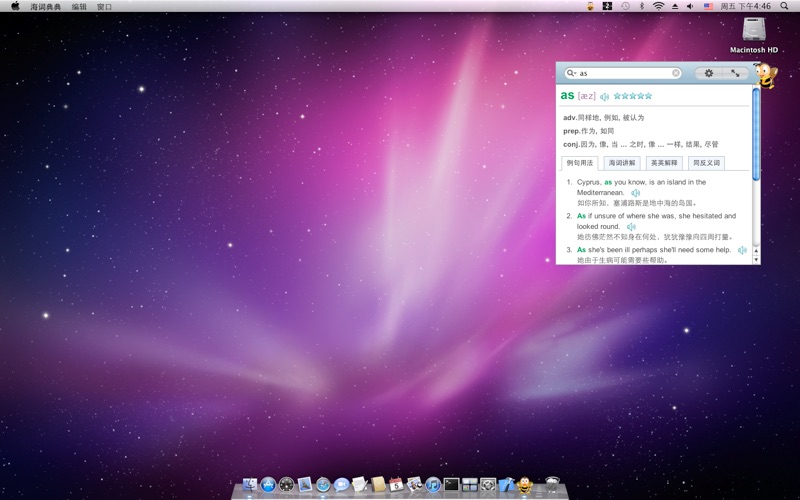800x500 pixels.
Task: Open Wi-Fi status menu
Action: point(659,6)
